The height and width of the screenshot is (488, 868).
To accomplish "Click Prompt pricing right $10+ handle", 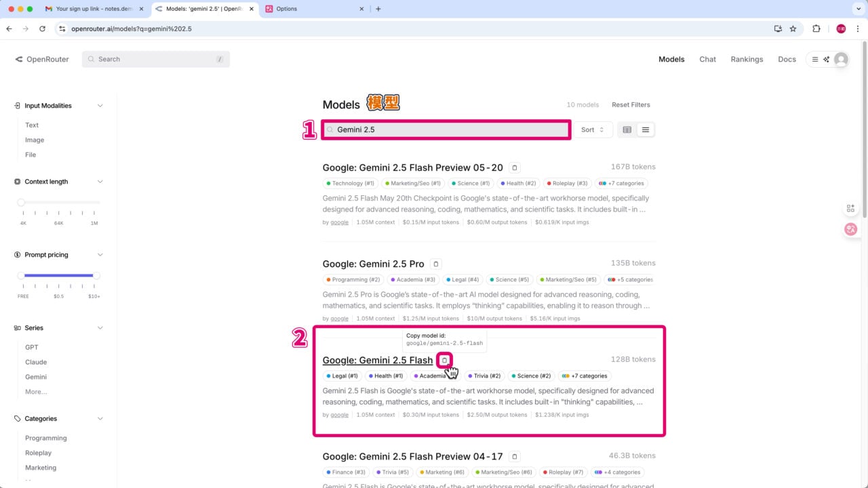I will 96,275.
